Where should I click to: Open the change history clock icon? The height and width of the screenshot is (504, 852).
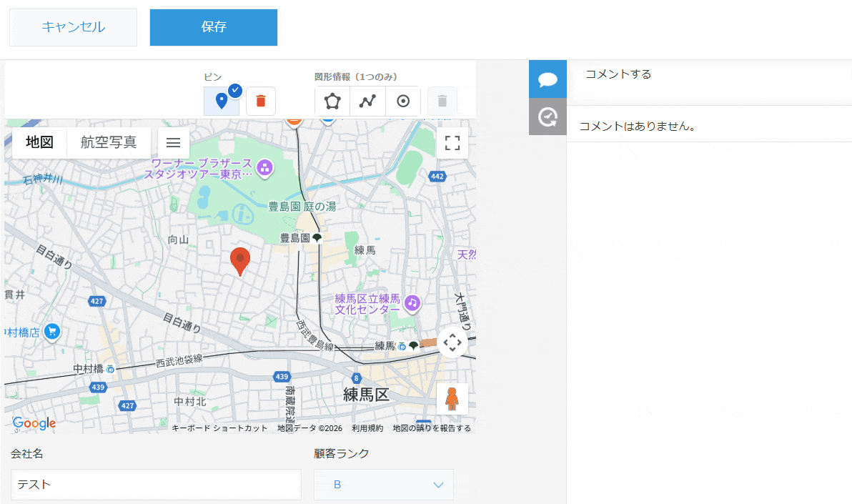coord(548,117)
